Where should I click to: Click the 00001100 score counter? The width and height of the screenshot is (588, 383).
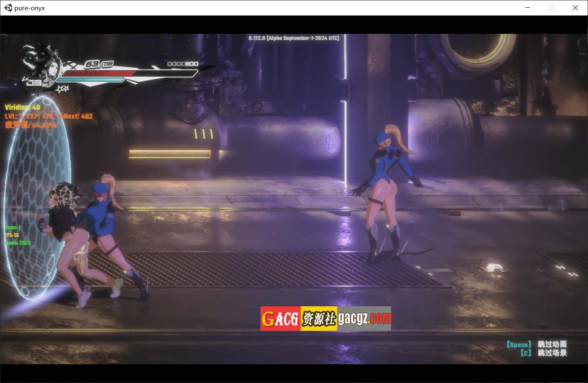coord(183,64)
